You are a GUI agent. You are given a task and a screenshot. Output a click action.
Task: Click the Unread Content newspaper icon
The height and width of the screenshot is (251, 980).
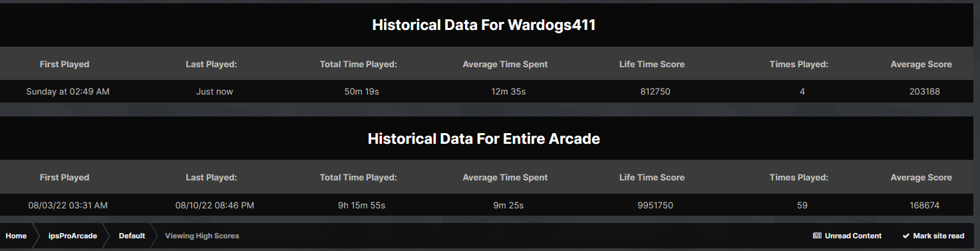click(817, 236)
